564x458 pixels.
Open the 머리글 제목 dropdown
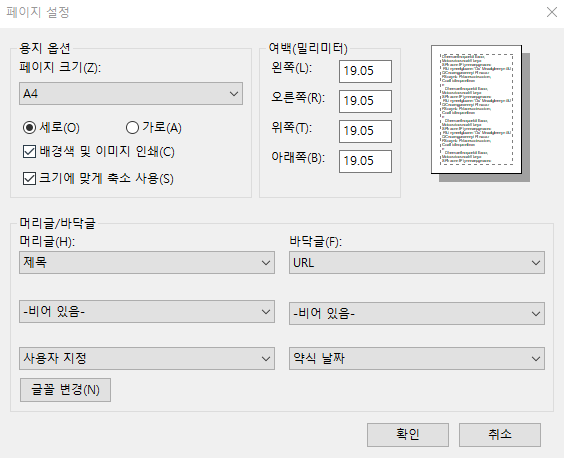coord(147,263)
